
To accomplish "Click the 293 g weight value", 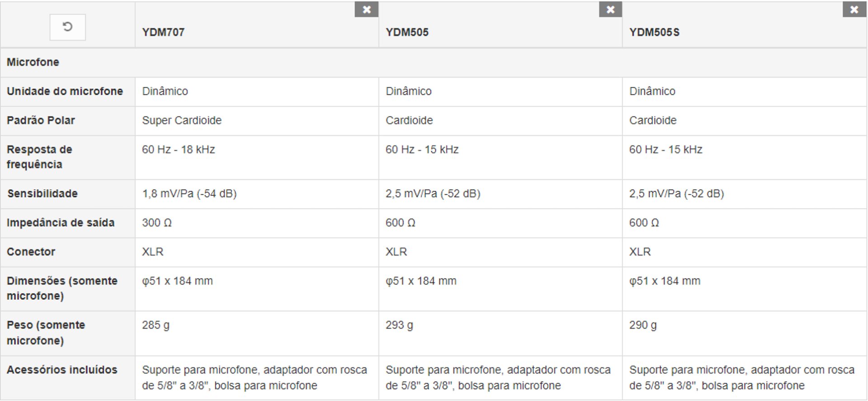I will (x=399, y=325).
